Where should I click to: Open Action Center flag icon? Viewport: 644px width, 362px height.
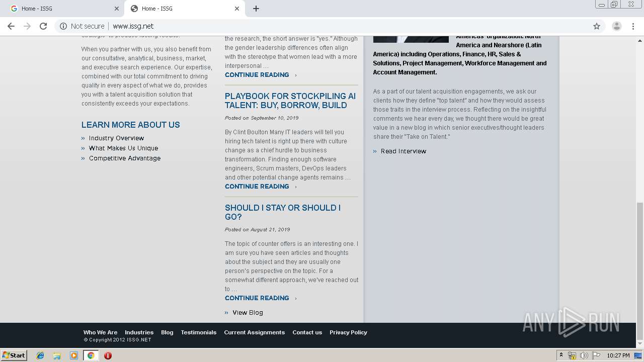click(596, 355)
